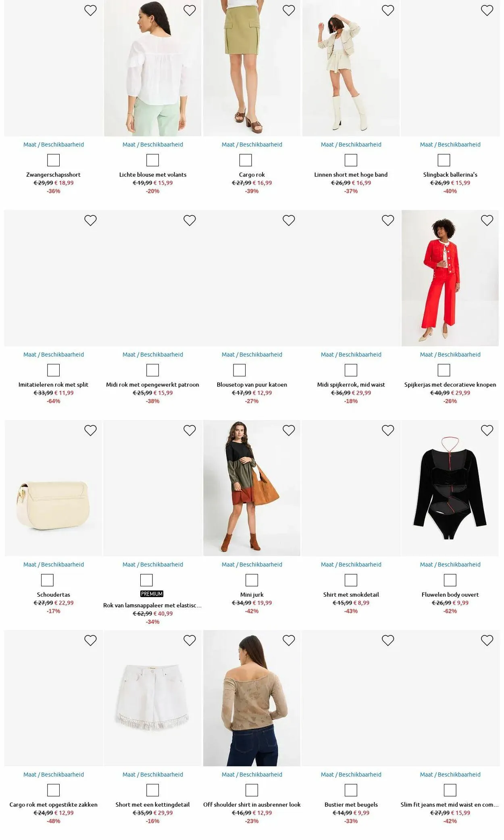Heart the Schoudertas product

pos(90,430)
